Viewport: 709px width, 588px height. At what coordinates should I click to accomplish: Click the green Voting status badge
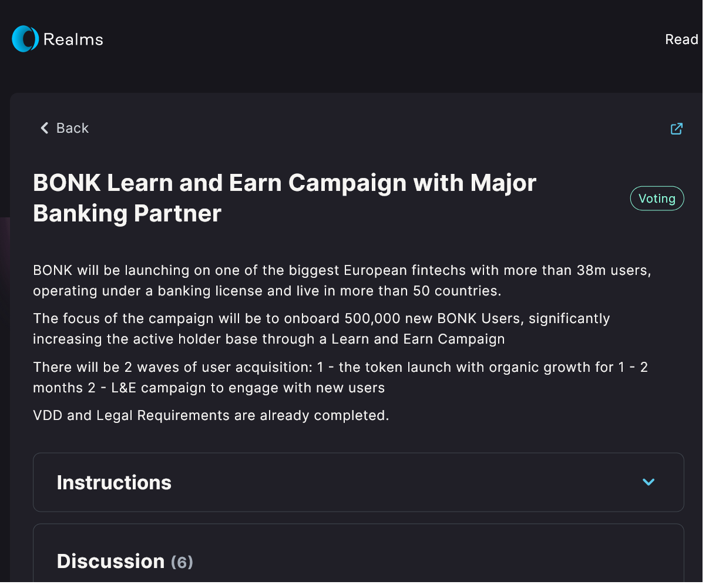click(657, 199)
